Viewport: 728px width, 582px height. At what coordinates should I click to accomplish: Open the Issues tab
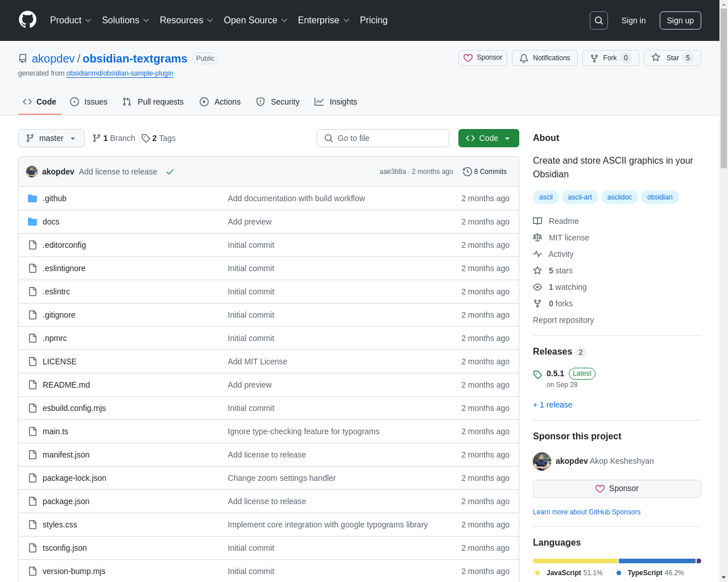point(89,102)
